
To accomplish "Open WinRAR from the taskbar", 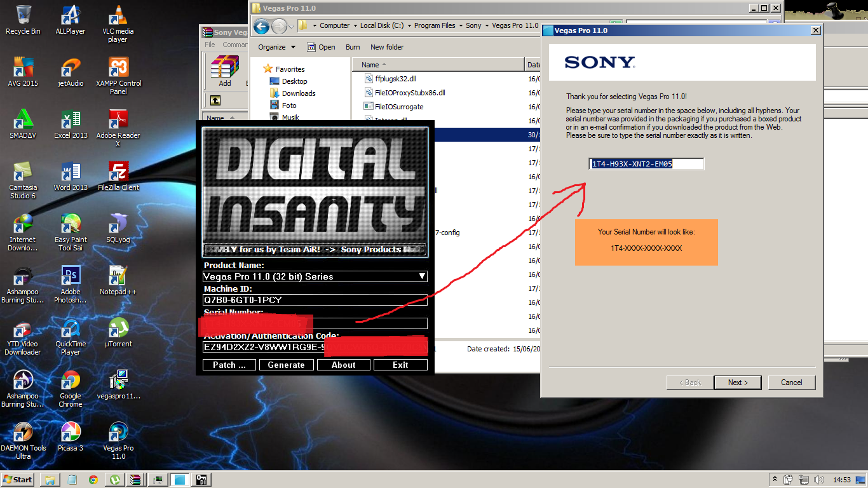I will click(135, 480).
